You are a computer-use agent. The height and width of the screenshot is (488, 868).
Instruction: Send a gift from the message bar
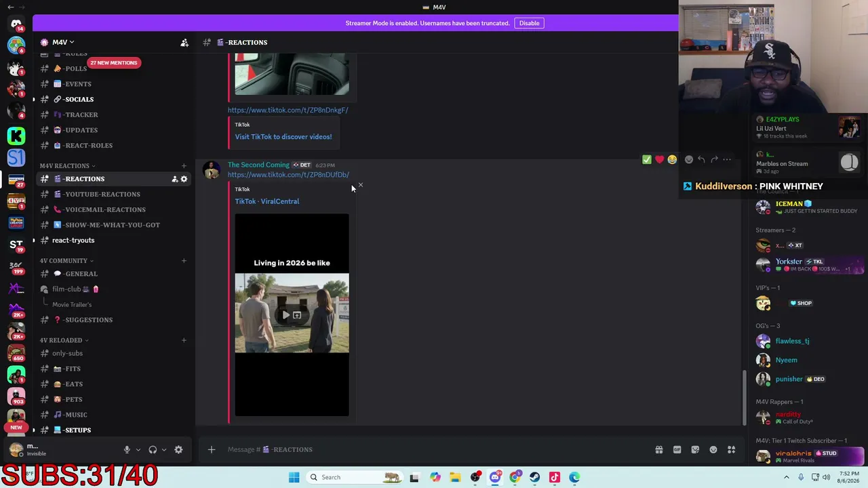pos(658,449)
